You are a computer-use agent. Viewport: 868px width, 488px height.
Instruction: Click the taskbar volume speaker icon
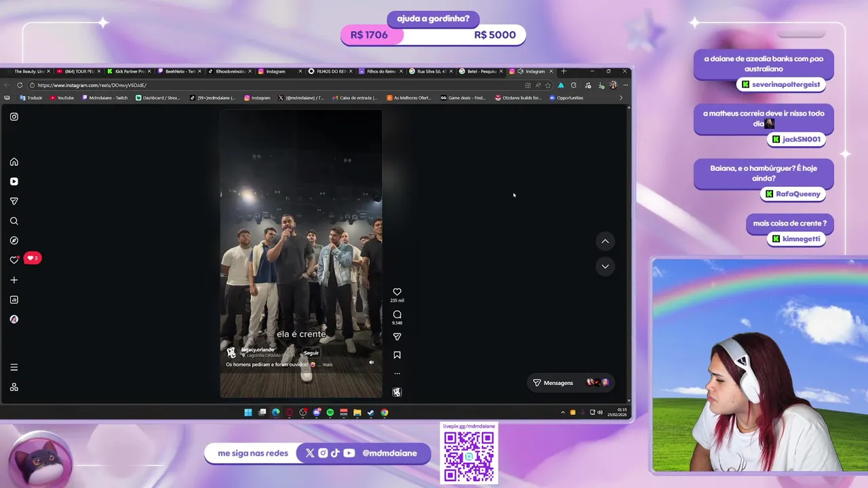pos(599,412)
